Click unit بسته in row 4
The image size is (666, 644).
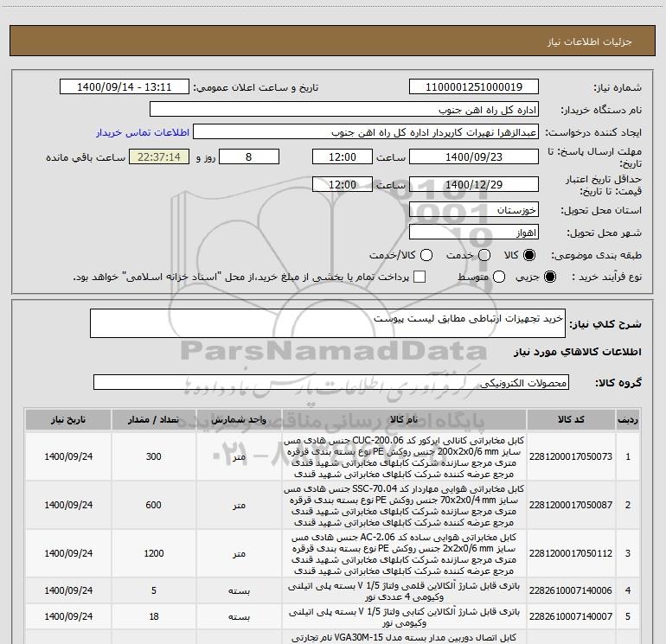(239, 590)
